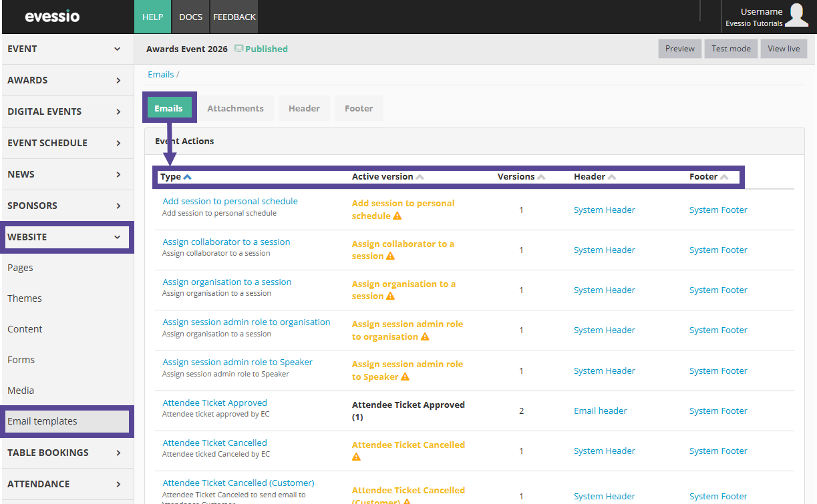This screenshot has height=504, width=817.
Task: Click the Published status monitor icon
Action: click(x=238, y=49)
